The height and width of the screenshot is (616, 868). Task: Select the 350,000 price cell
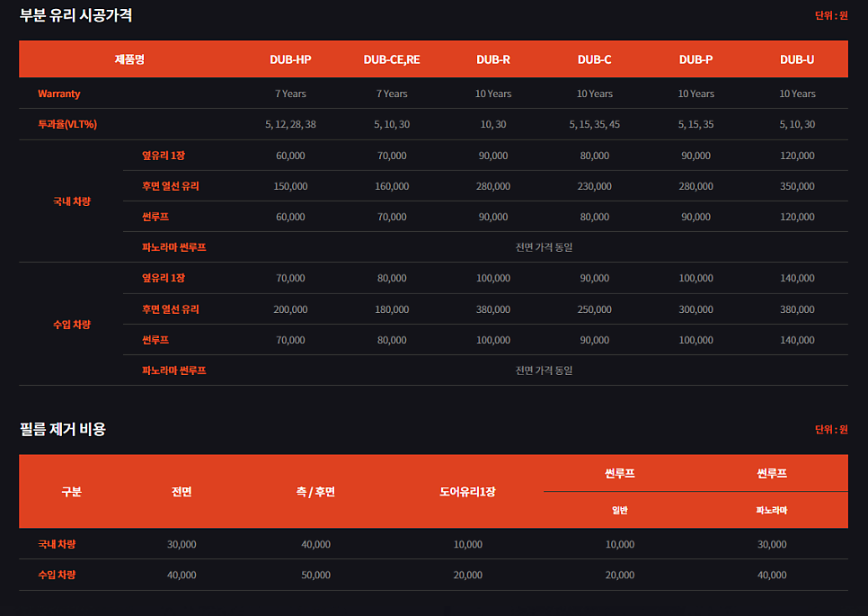[x=797, y=186]
